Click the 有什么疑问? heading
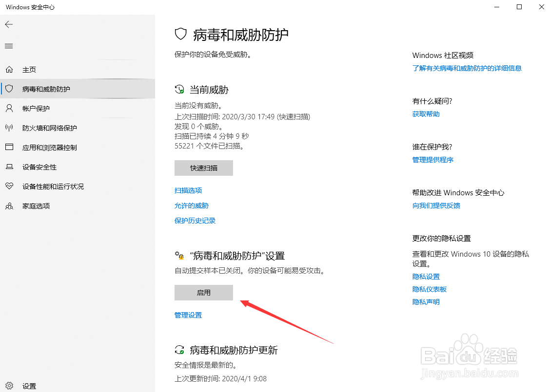This screenshot has width=548, height=392. point(432,101)
